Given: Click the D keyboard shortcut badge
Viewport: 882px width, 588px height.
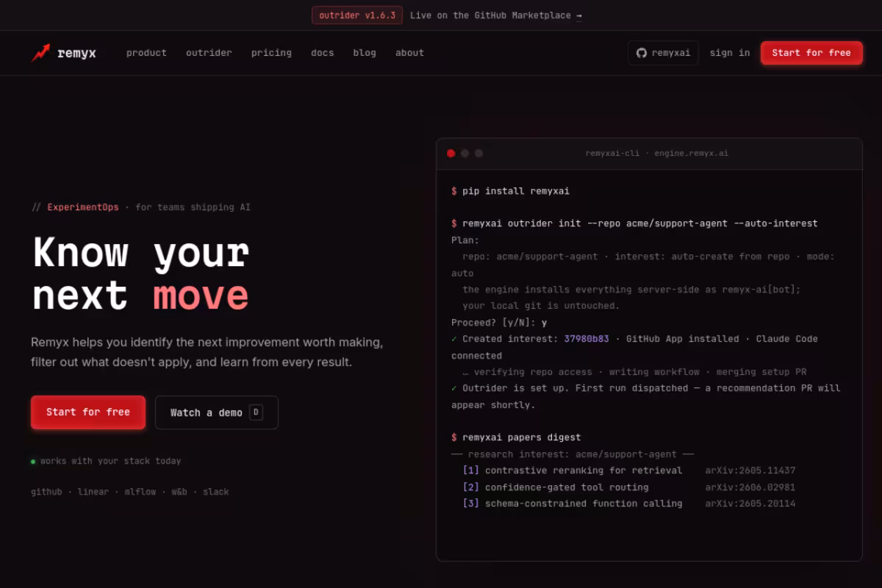Looking at the screenshot, I should 256,412.
